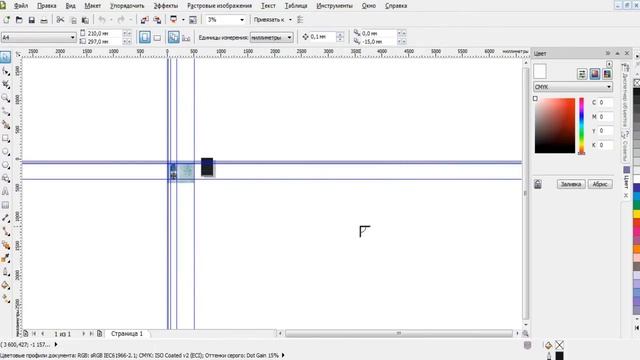The image size is (640, 360).
Task: Open the zoom level dropdown showing 3%
Action: tap(242, 20)
